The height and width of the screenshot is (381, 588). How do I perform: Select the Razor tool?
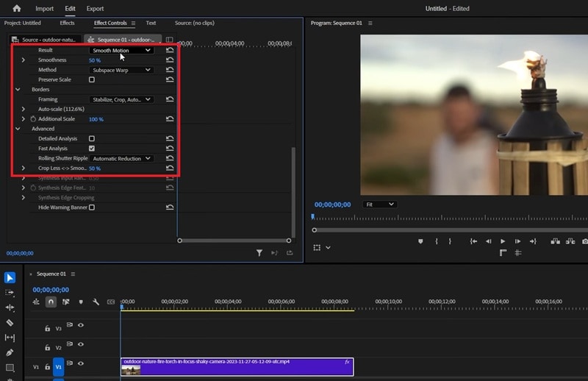click(10, 322)
